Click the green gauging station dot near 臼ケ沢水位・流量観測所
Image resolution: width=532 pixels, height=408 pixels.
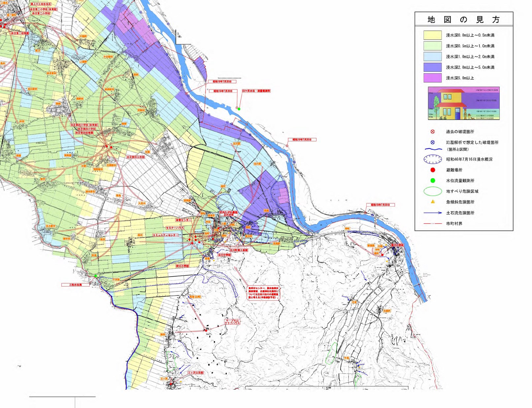pos(239,109)
